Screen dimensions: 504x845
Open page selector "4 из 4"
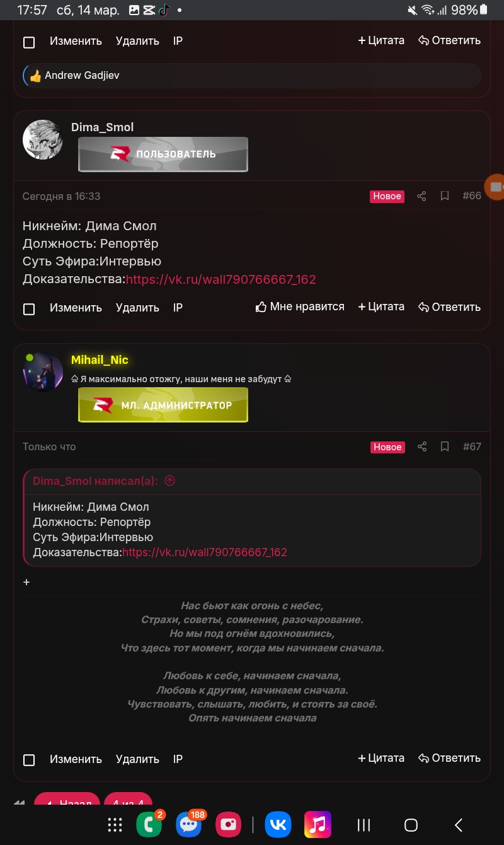click(128, 803)
